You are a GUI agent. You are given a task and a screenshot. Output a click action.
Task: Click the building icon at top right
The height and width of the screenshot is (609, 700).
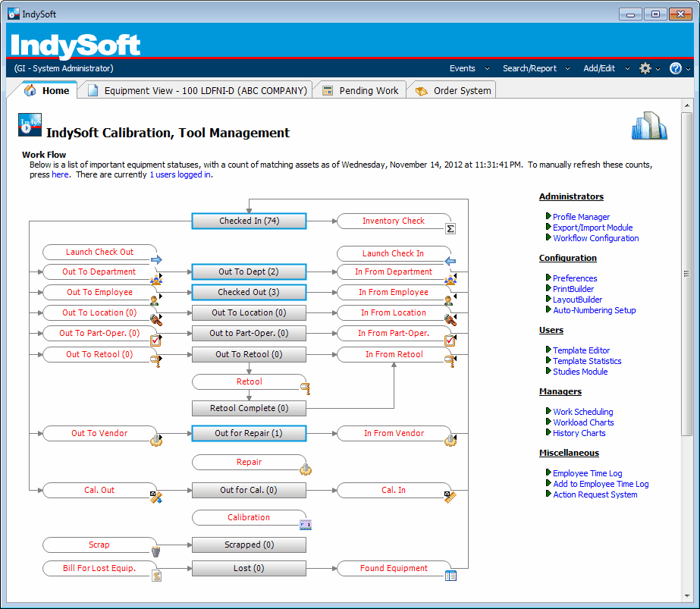(x=649, y=125)
